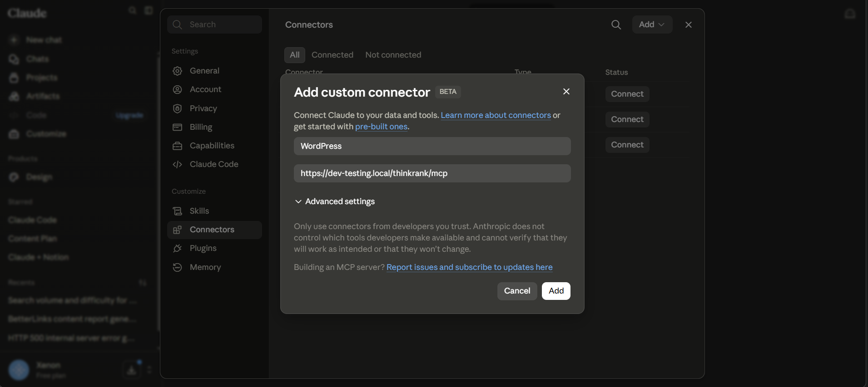
Task: Switch to the Connected tab
Action: (332, 55)
